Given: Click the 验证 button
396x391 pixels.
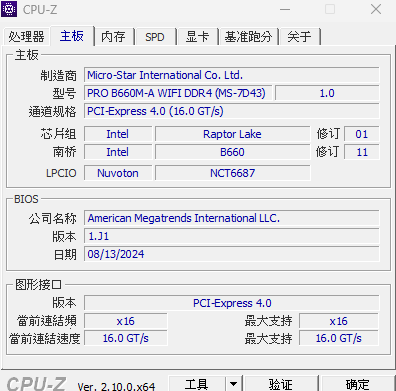Looking at the screenshot, I should (281, 384).
